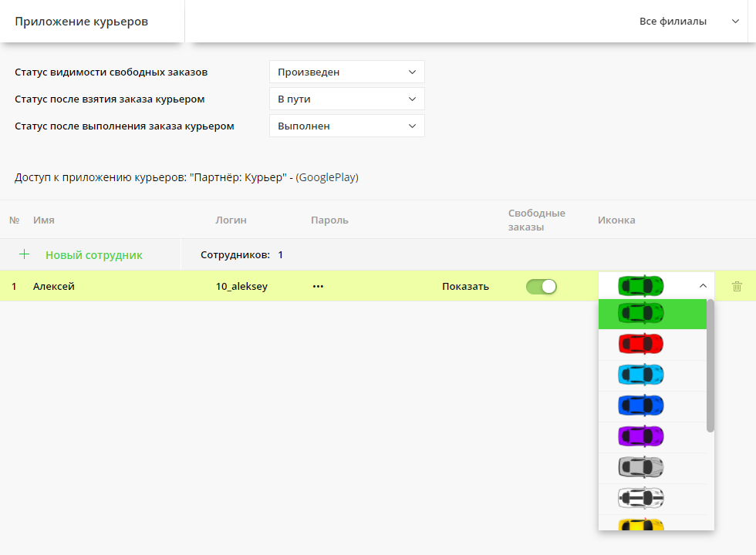The width and height of the screenshot is (756, 555).
Task: Toggle free orders switch for Алексей
Action: (541, 286)
